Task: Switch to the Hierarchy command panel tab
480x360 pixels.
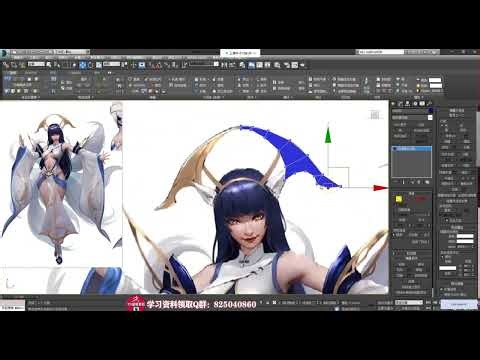Action: 408,104
